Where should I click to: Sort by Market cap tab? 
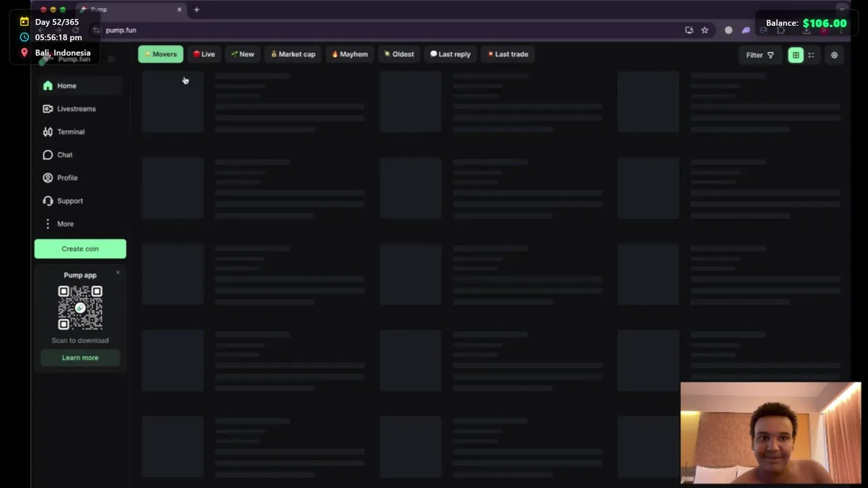point(293,54)
